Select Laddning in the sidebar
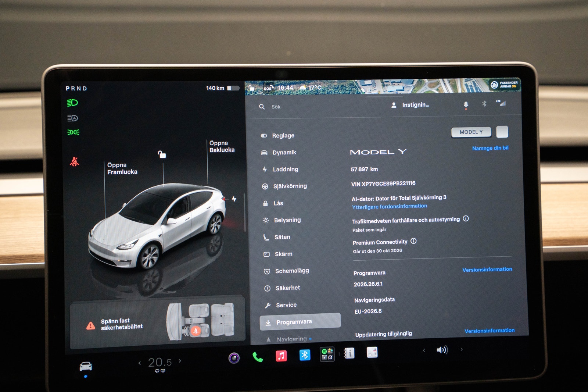 click(x=280, y=169)
